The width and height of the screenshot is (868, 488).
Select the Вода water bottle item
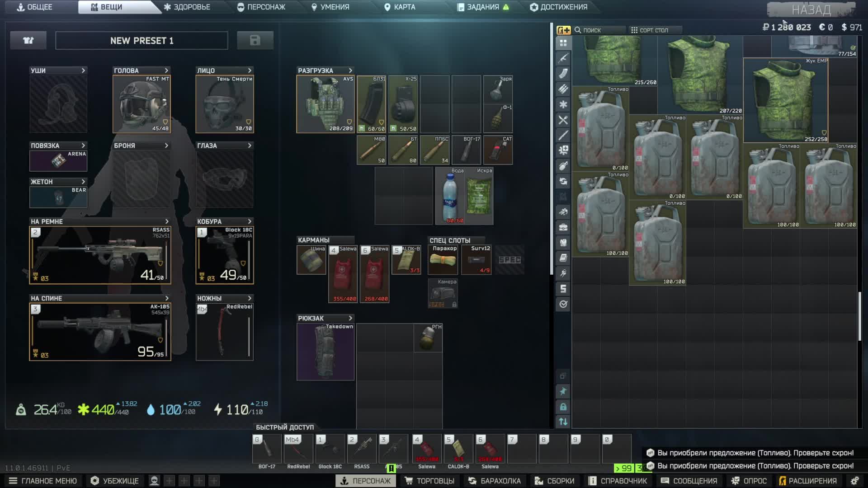point(450,196)
